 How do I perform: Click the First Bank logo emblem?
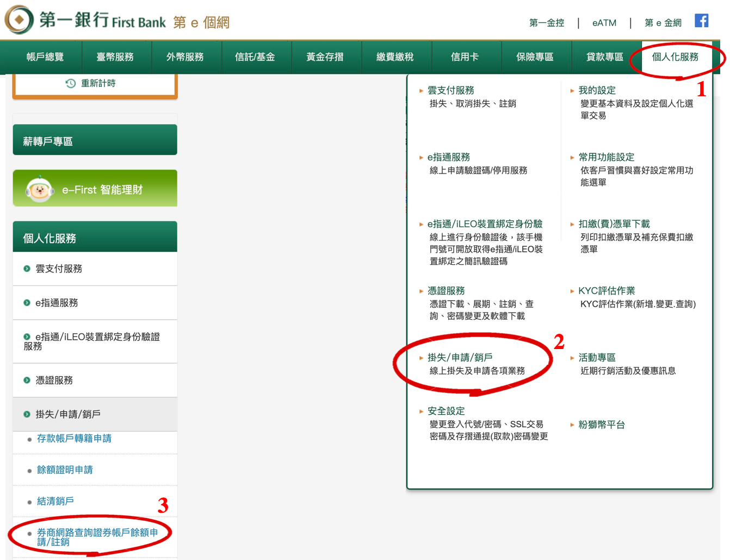pos(19,20)
